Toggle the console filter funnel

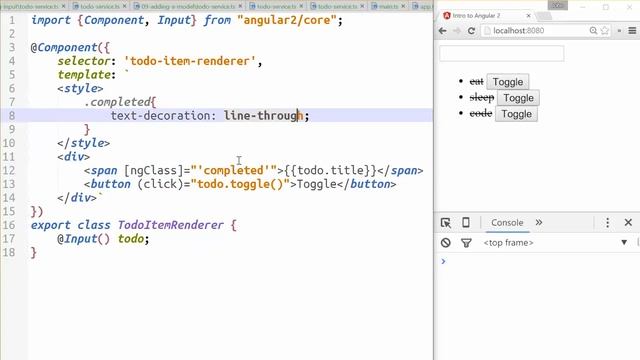pyautogui.click(x=466, y=243)
